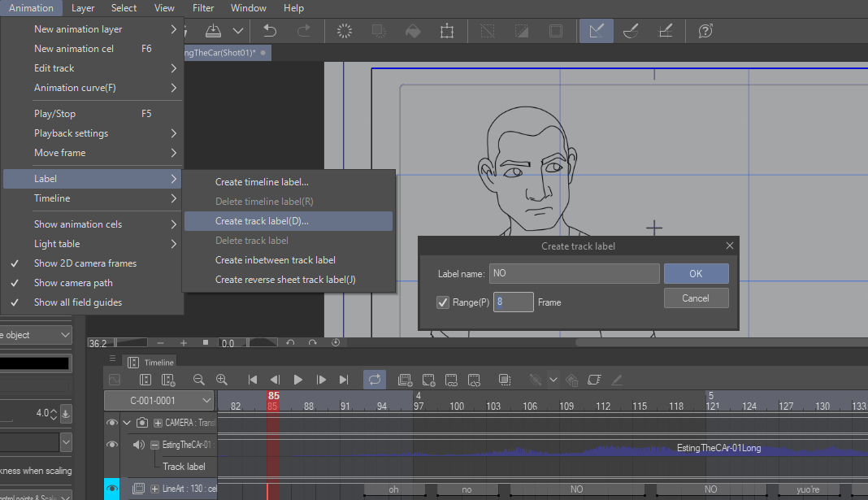Toggle visibility of CAMERA layer
The height and width of the screenshot is (500, 868).
[112, 423]
